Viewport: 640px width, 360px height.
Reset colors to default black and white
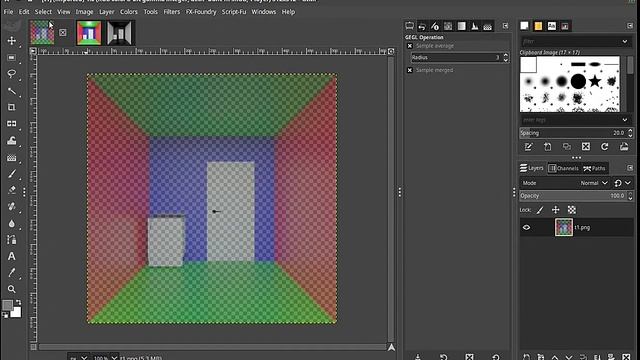coord(5,315)
